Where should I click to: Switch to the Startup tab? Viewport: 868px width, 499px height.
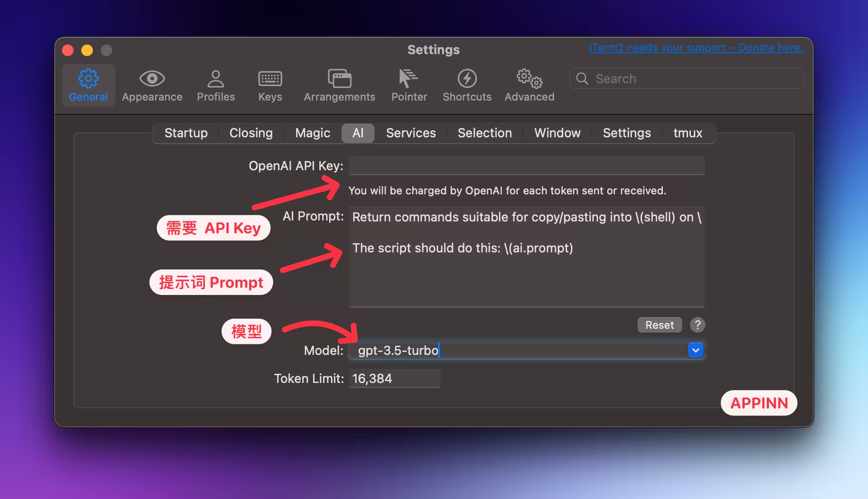click(186, 133)
